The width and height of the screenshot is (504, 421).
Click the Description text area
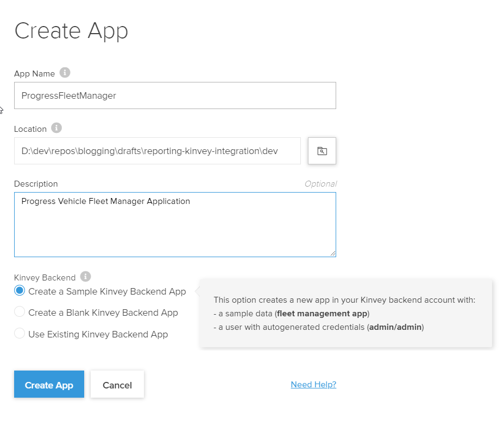175,225
